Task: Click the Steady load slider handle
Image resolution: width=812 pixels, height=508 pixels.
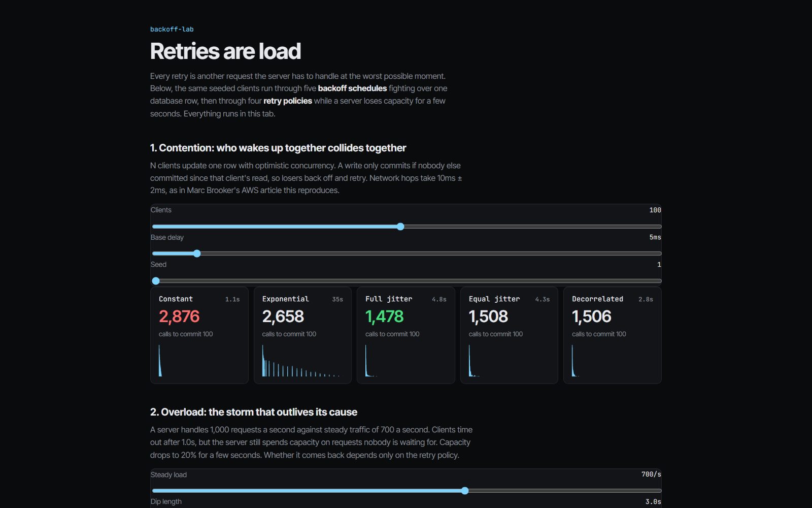Action: [x=465, y=491]
